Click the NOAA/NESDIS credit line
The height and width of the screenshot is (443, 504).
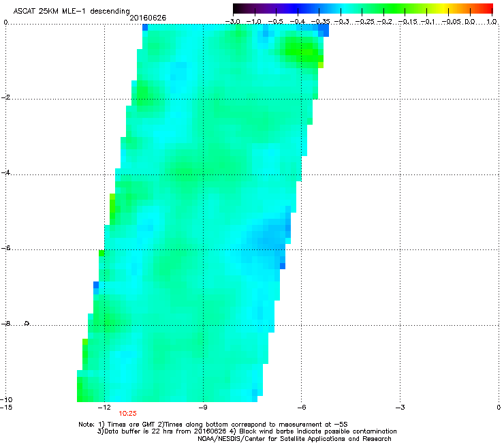[294, 439]
